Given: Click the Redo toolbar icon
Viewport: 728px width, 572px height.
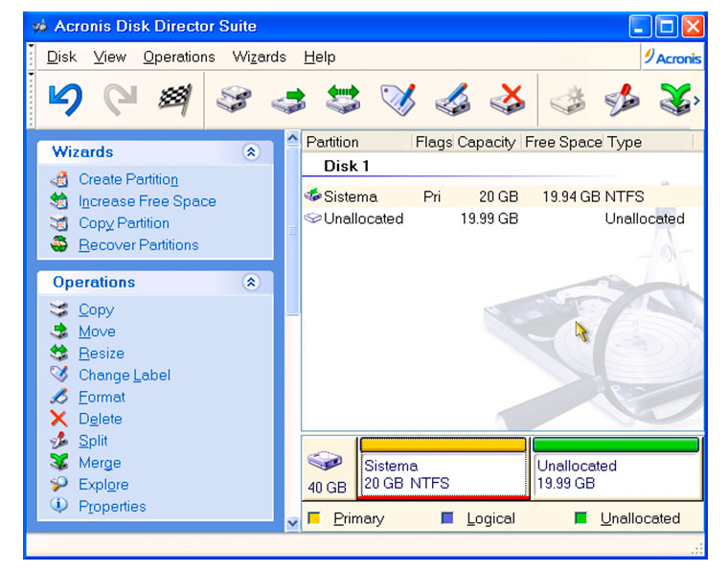Looking at the screenshot, I should [121, 100].
